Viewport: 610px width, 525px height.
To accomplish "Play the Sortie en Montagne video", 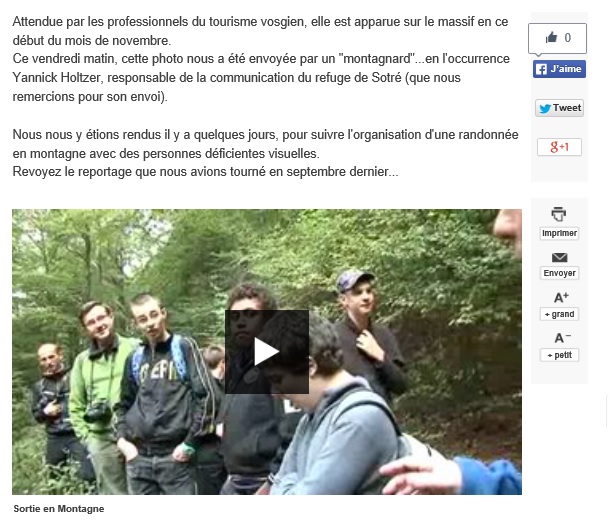I will 267,352.
